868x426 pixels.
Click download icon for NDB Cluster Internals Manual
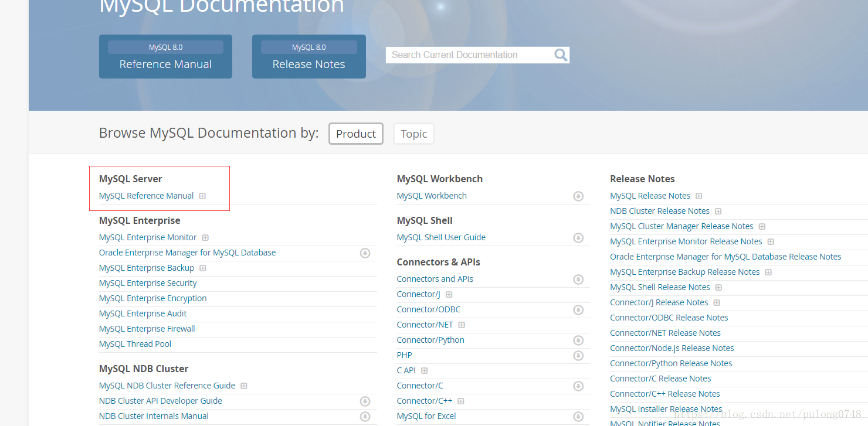365,417
